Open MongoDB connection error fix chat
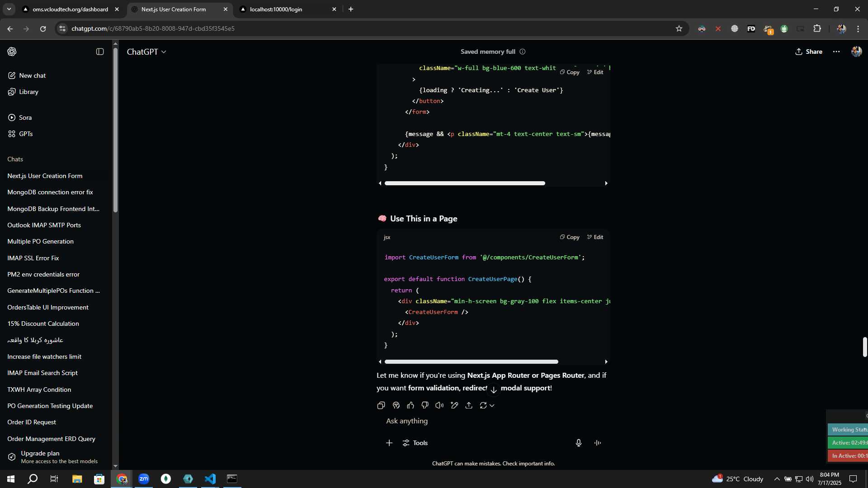Viewport: 868px width, 488px height. [x=50, y=192]
